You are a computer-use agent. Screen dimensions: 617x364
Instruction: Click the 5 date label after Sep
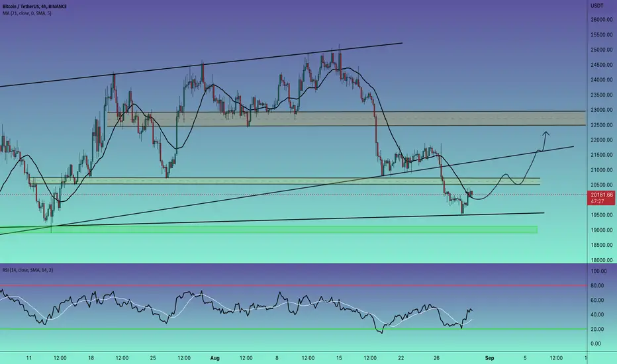pyautogui.click(x=525, y=358)
